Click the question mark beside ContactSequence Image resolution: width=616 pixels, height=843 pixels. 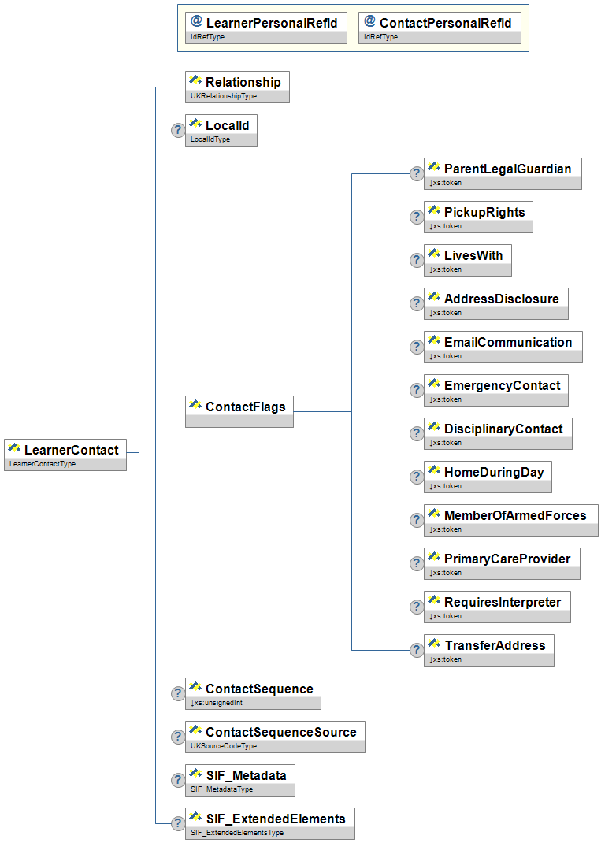click(179, 693)
